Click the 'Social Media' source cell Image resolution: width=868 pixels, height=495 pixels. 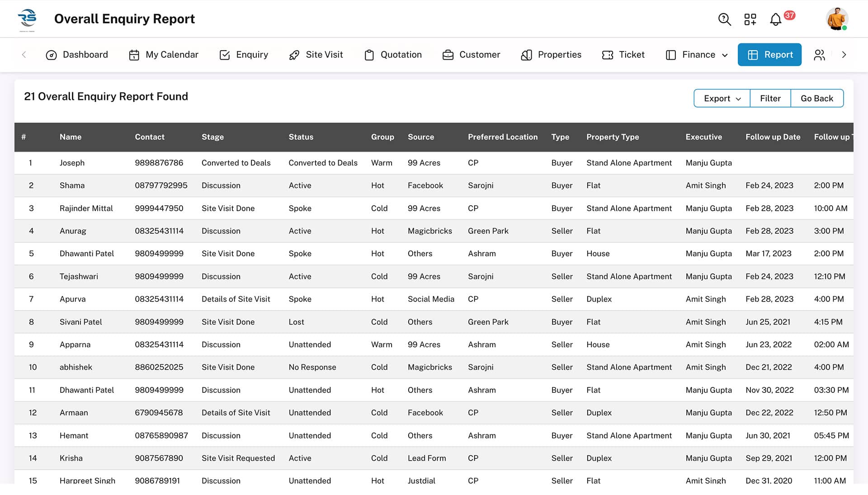click(x=431, y=299)
